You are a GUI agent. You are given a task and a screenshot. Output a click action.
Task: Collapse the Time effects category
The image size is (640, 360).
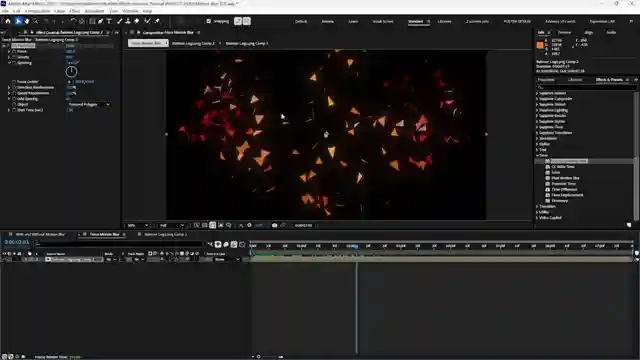(x=537, y=155)
